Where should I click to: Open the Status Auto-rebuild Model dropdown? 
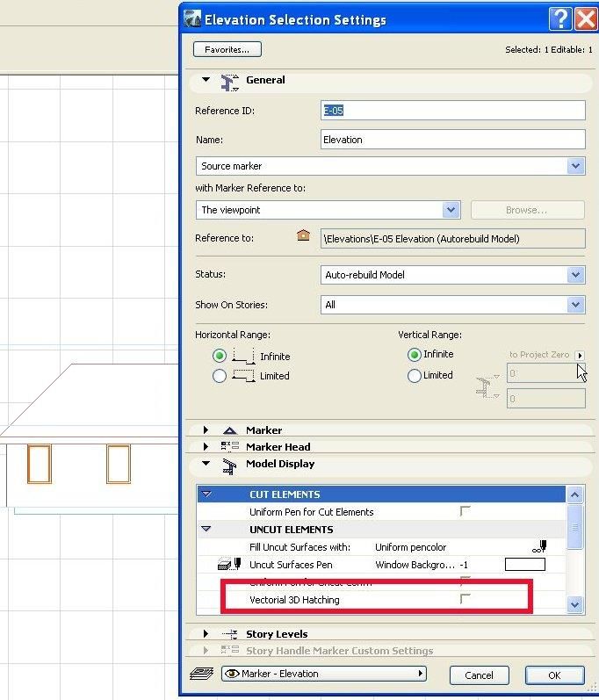pos(452,275)
